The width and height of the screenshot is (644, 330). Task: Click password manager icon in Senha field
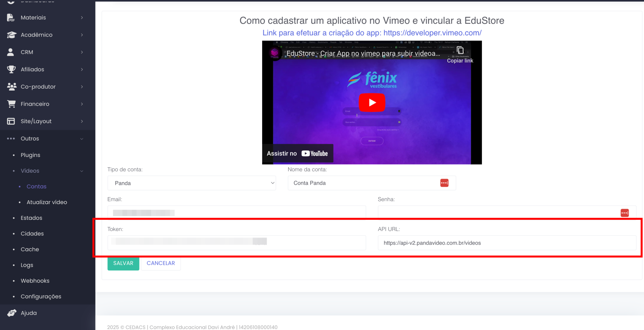click(x=624, y=213)
